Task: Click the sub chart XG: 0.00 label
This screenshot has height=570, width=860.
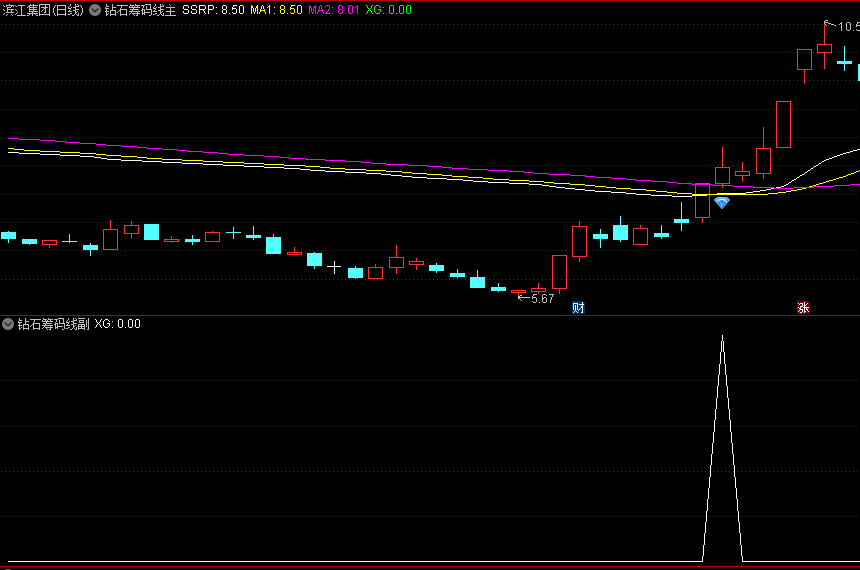Action: click(x=117, y=324)
